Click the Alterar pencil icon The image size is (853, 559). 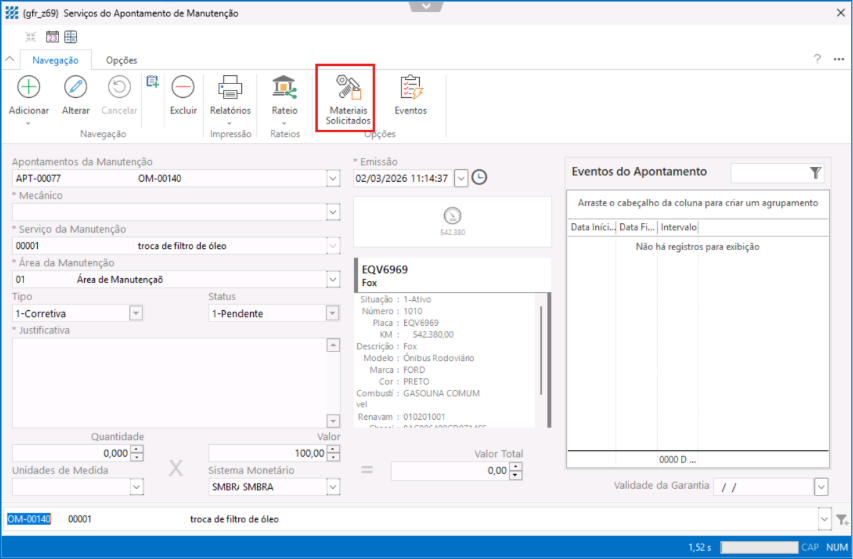click(76, 87)
